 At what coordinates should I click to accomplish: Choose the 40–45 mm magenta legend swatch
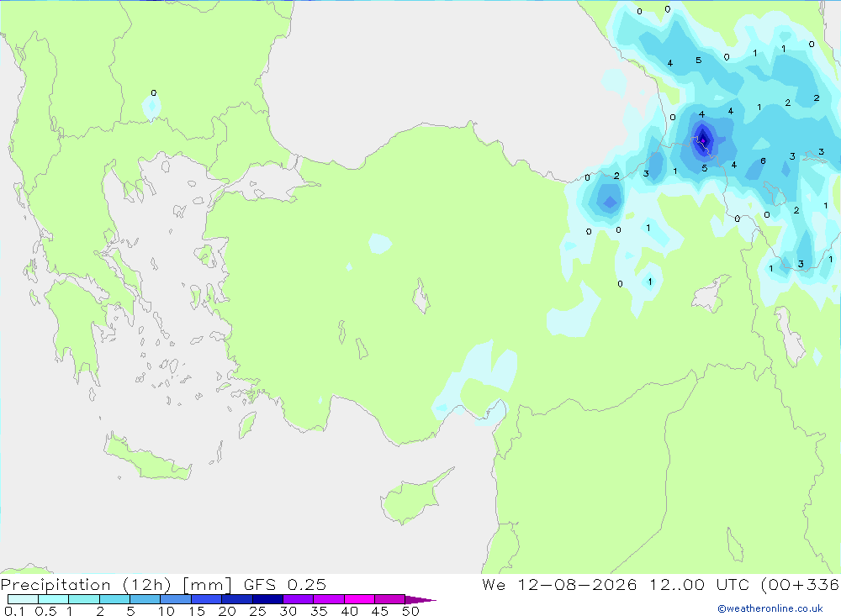359,599
